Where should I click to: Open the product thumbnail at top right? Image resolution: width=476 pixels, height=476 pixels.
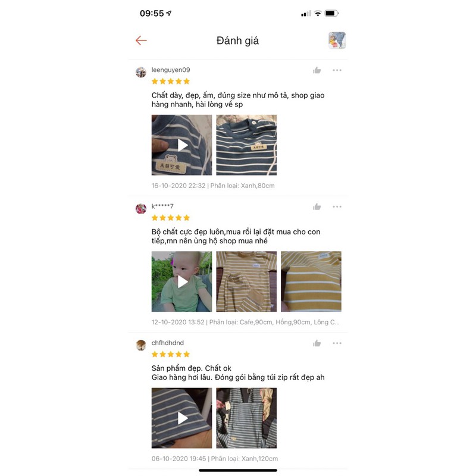coord(337,40)
